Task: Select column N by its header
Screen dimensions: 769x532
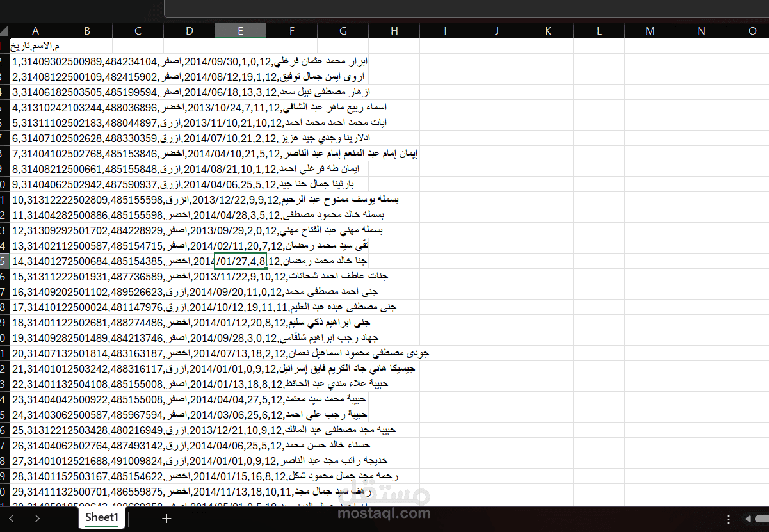Action: click(x=701, y=31)
